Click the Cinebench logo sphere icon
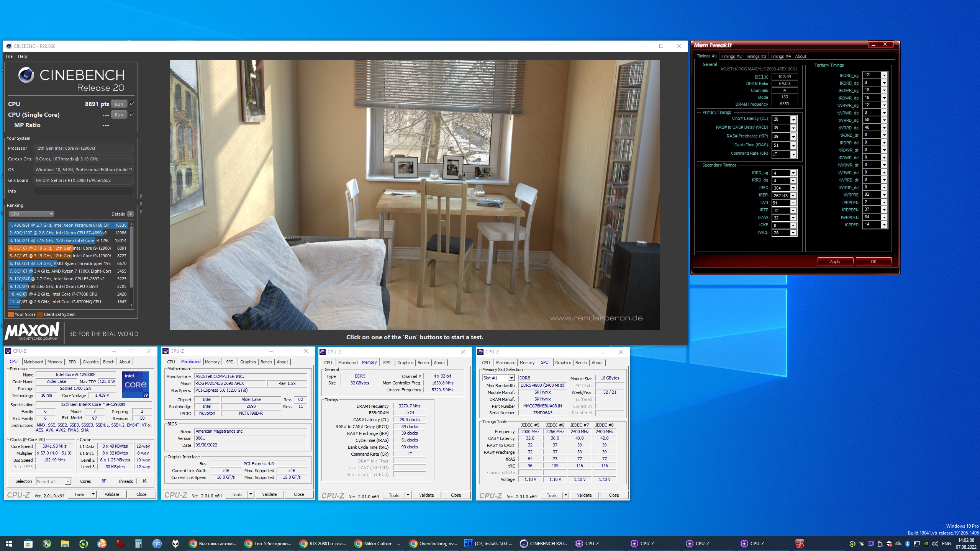 pos(26,75)
